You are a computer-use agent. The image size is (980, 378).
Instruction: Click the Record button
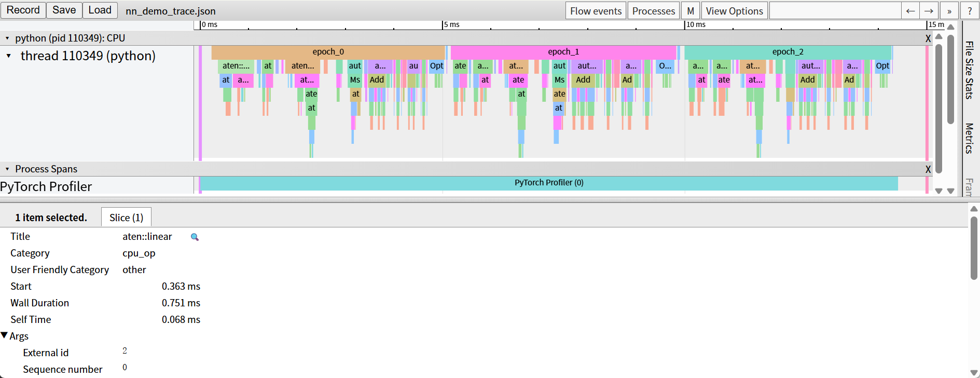click(23, 10)
